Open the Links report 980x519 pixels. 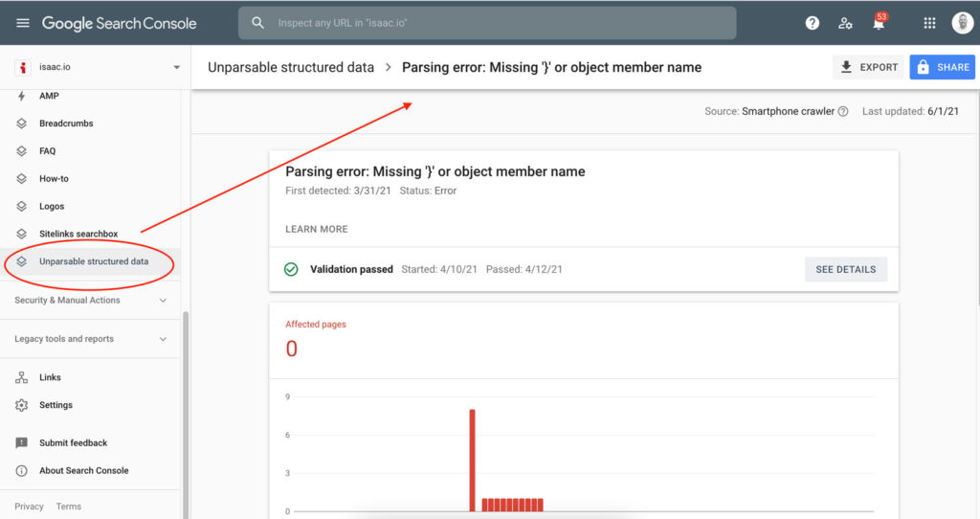[x=50, y=377]
